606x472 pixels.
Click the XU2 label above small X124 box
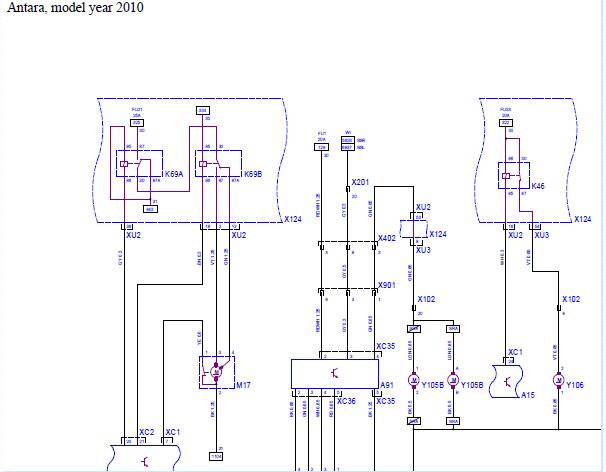(x=423, y=207)
